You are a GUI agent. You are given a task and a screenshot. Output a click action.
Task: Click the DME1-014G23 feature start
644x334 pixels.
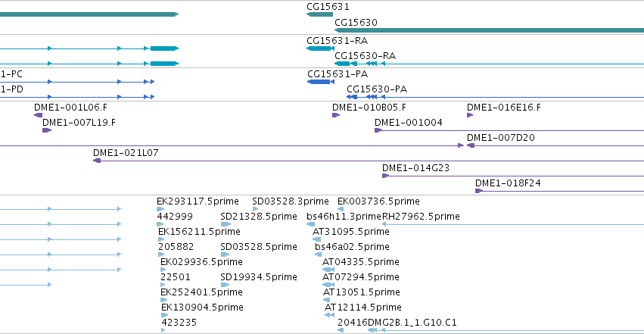[x=385, y=176]
